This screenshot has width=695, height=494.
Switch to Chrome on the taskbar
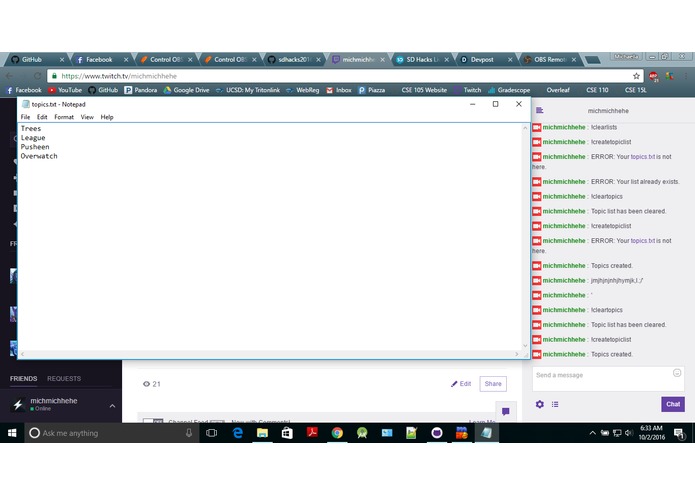tap(337, 433)
